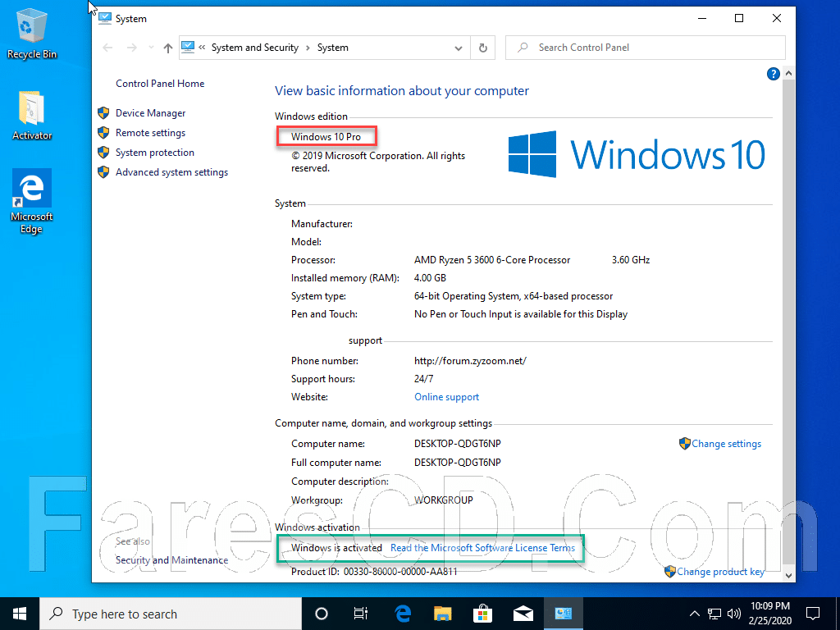Select the Product ID text
This screenshot has height=630, width=840.
click(x=374, y=572)
